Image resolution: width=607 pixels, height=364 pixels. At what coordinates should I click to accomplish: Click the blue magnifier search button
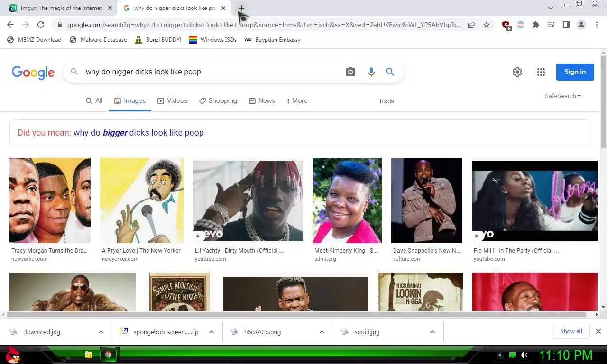click(390, 72)
